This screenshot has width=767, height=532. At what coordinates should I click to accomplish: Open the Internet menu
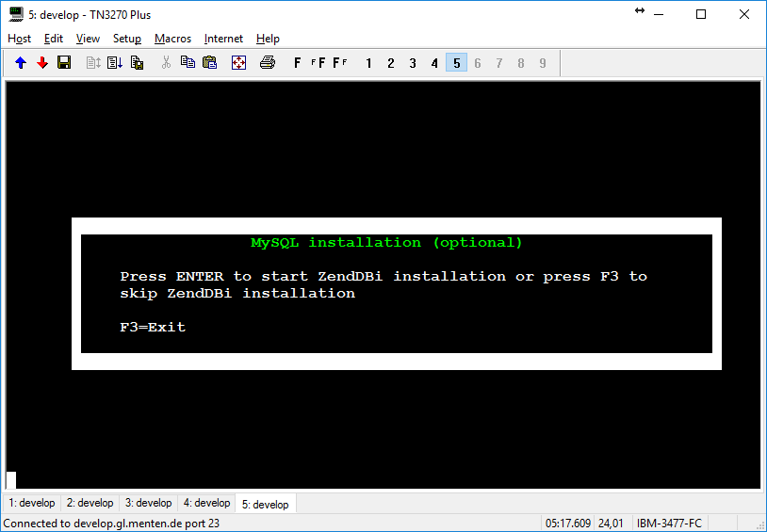click(x=223, y=39)
